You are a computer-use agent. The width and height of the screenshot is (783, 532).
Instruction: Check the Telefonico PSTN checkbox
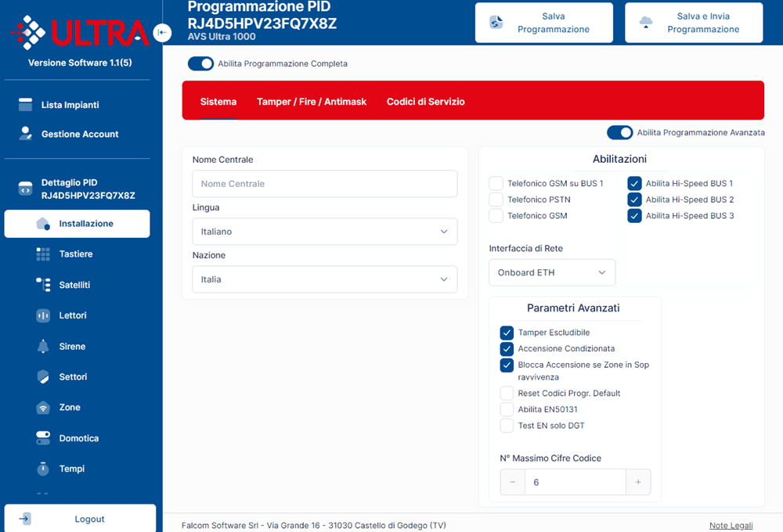(496, 199)
